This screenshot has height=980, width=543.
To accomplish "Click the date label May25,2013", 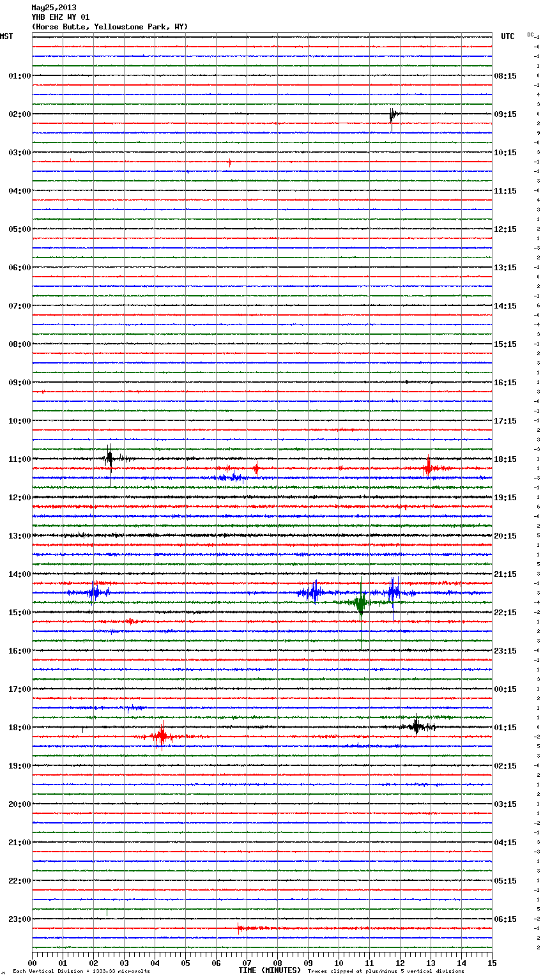I will tap(54, 8).
